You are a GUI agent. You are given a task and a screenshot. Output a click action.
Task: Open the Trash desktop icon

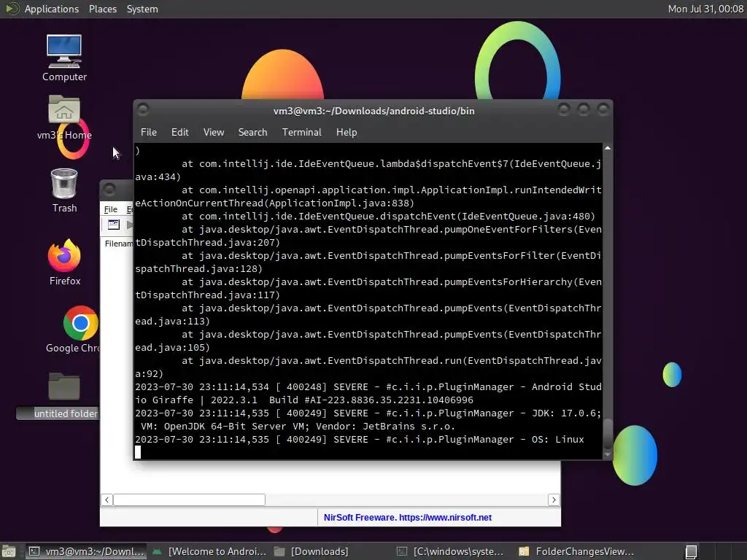64,190
